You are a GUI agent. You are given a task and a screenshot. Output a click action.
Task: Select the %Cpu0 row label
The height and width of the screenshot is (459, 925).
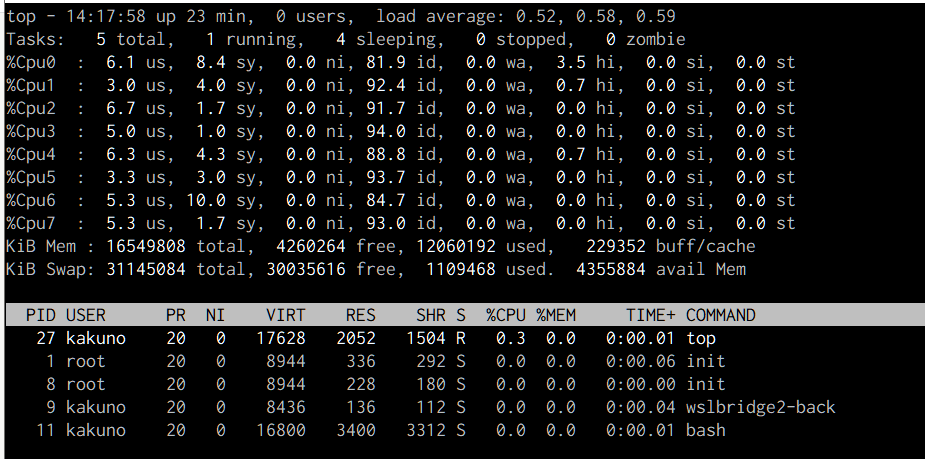point(31,62)
